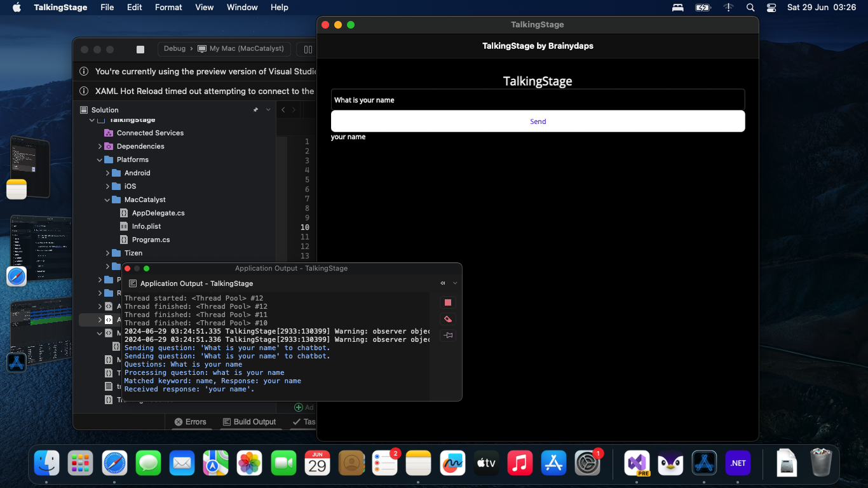Screen dimensions: 868x488
Task: Open Visual Studio Preview from the Dock
Action: click(x=637, y=463)
